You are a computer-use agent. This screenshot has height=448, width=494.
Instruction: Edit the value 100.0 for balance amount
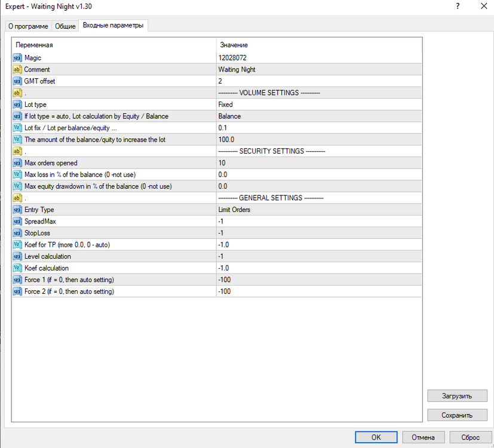[319, 140]
